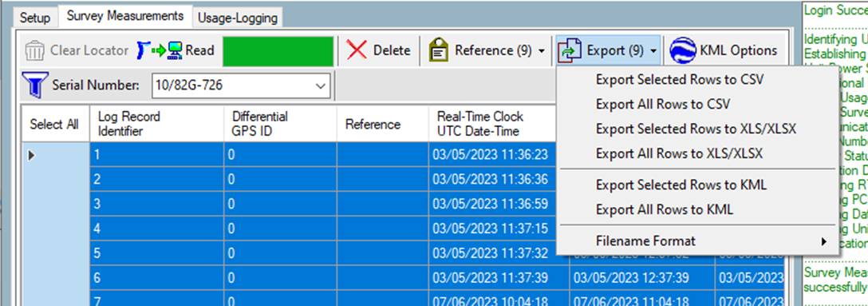Click the 03/05/2023 12:37:39 cell
Image resolution: width=868 pixels, height=306 pixels.
click(x=642, y=277)
